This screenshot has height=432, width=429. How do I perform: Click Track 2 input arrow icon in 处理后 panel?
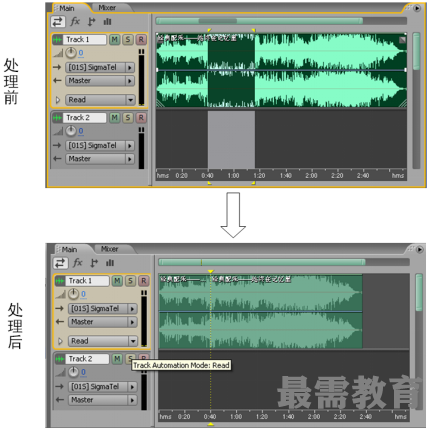[x=60, y=387]
